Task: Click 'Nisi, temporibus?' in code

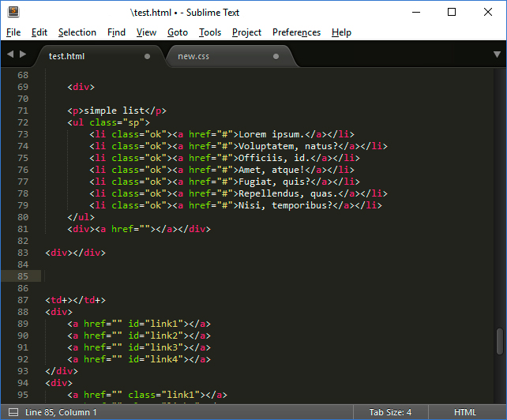Action: (x=286, y=205)
